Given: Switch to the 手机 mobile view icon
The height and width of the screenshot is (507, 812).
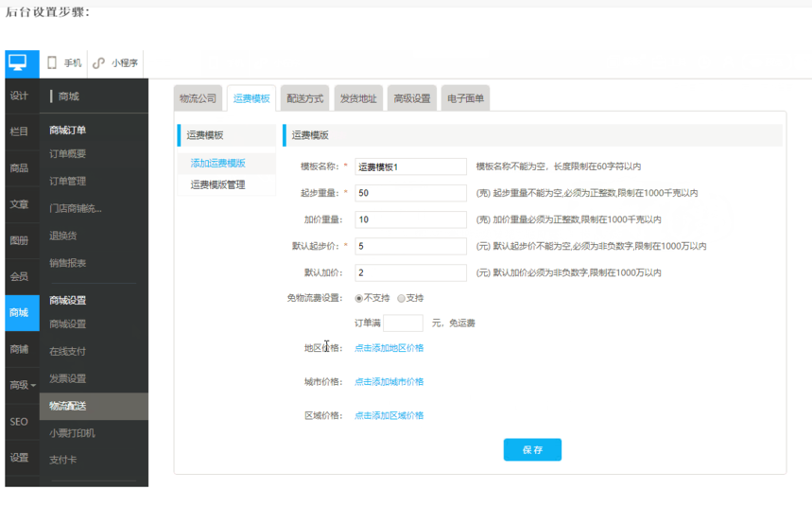Looking at the screenshot, I should (x=54, y=63).
